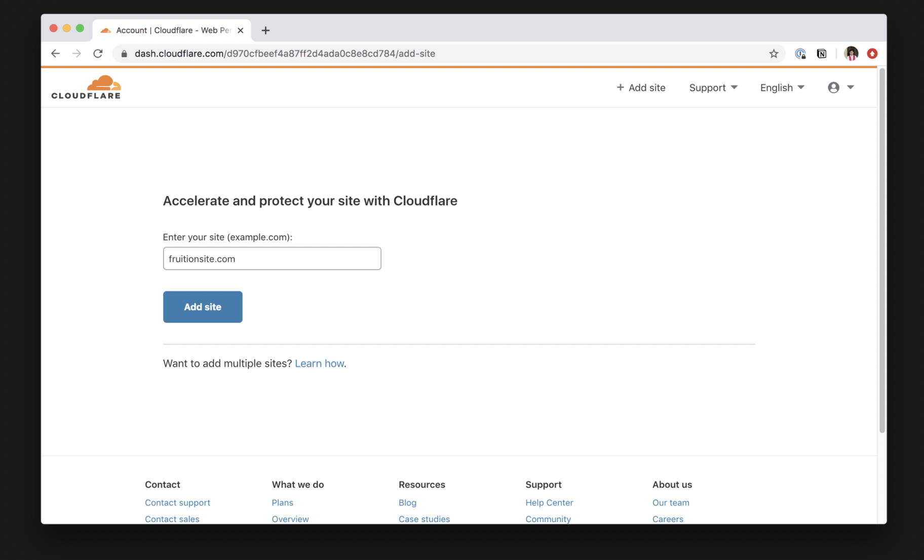Follow the Learn how link
Image resolution: width=924 pixels, height=560 pixels.
click(319, 364)
